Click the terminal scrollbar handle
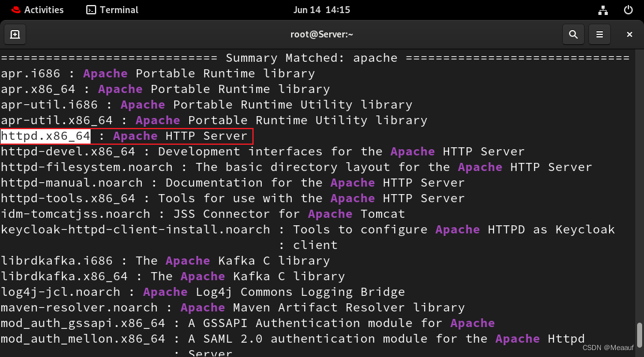 (639, 335)
